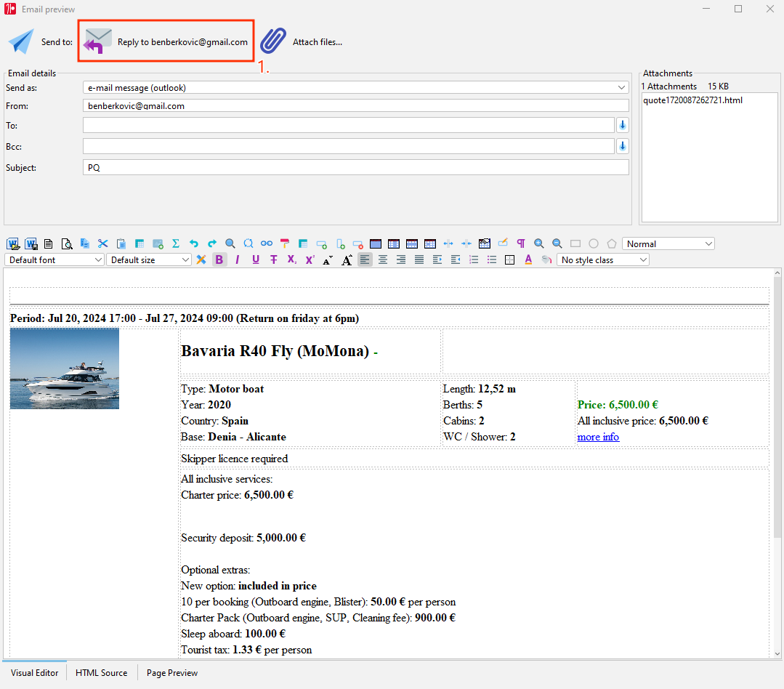This screenshot has height=689, width=784.
Task: Open the Send as dropdown
Action: pyautogui.click(x=355, y=87)
